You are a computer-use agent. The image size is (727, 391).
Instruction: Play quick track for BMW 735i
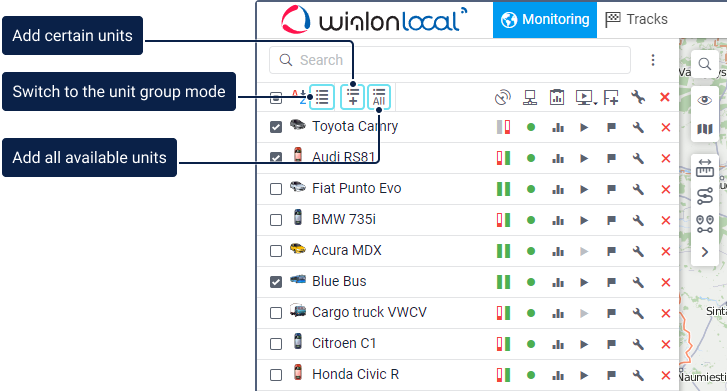(x=584, y=220)
